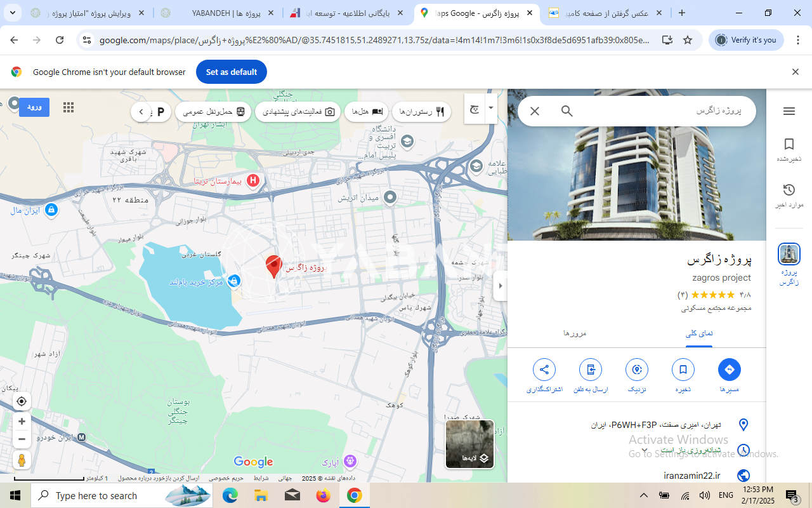
Task: Collapse the side panel with the arrow
Action: [501, 286]
